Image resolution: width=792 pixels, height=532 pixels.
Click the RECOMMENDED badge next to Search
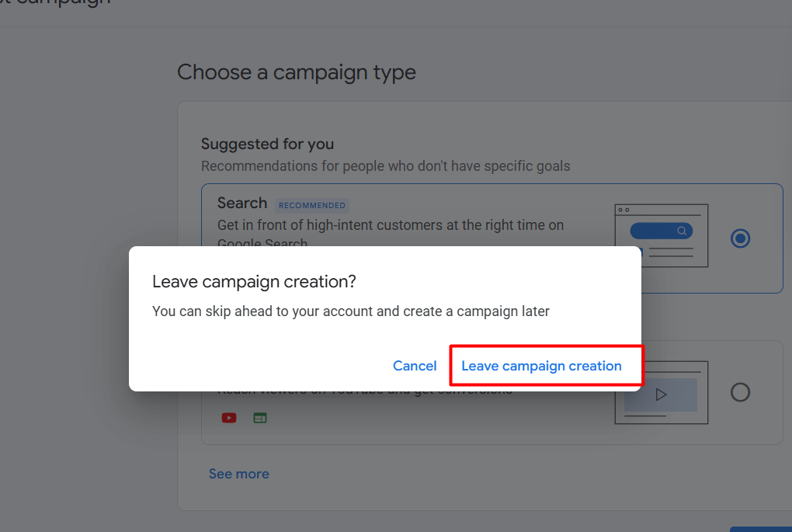[312, 206]
